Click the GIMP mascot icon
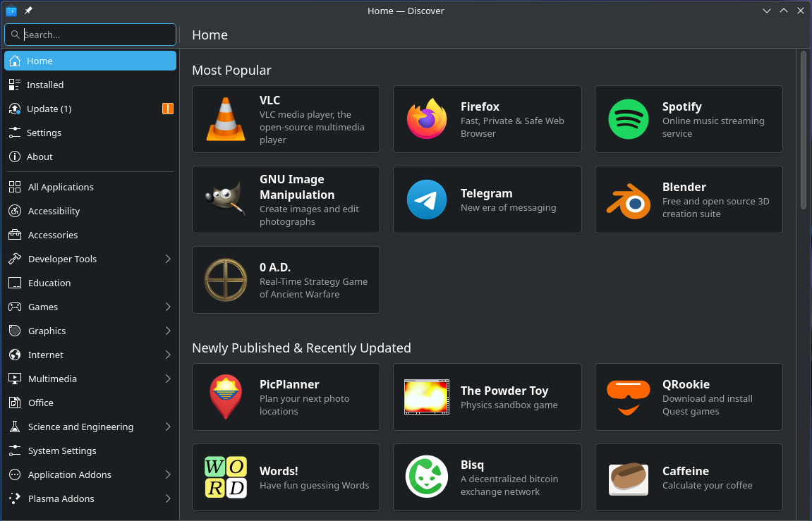This screenshot has width=812, height=521. click(226, 200)
